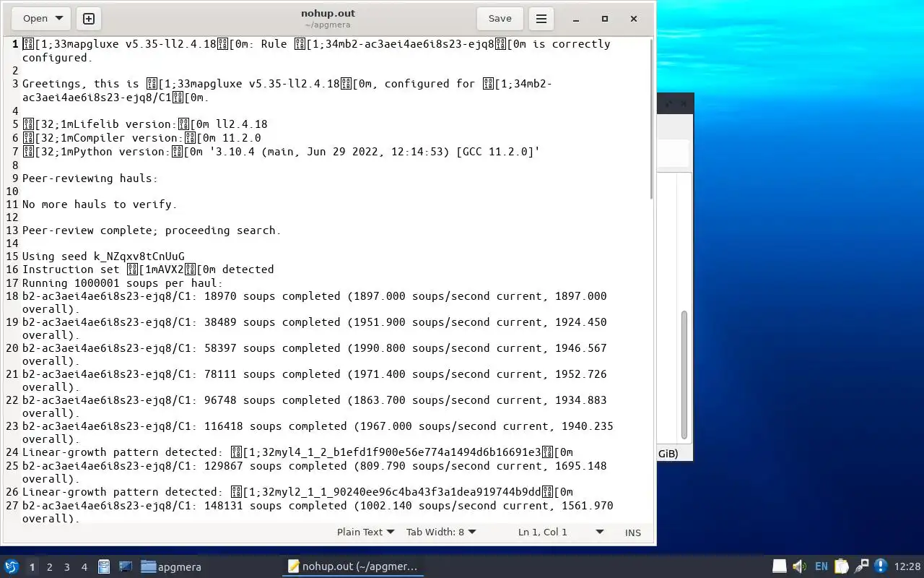Click linear-growth pattern yl2_1_1 line
The image size is (924, 578).
(x=297, y=492)
